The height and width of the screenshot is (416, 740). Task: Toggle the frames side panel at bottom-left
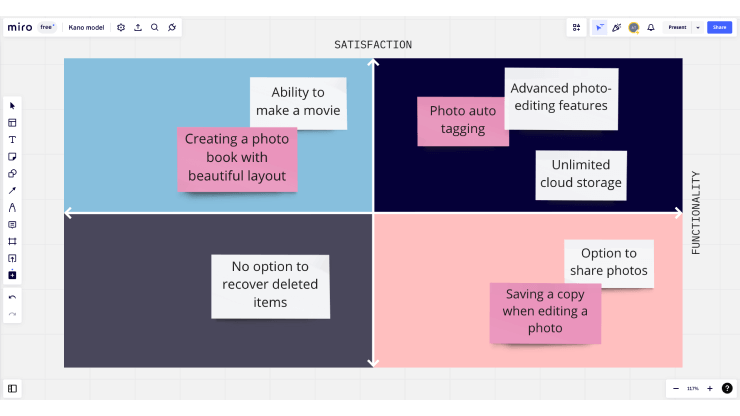coord(12,389)
